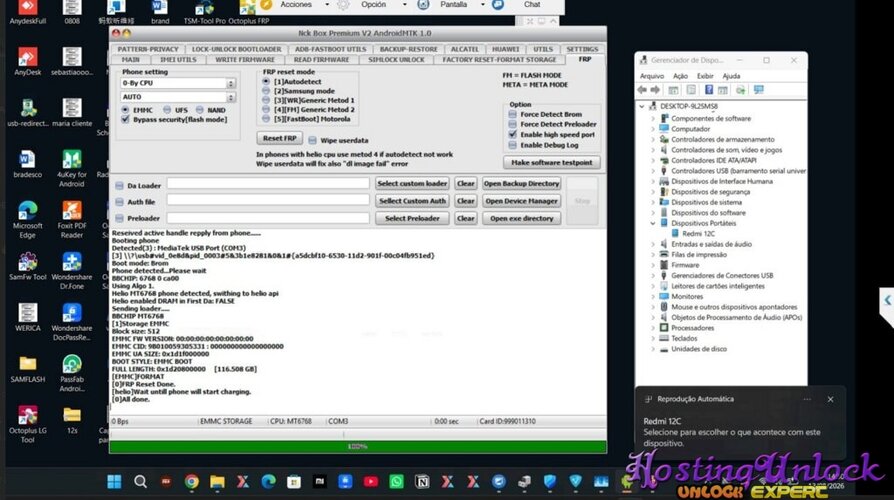This screenshot has width=894, height=500.
Task: Expand the Unidades de disco node
Action: [x=653, y=349]
